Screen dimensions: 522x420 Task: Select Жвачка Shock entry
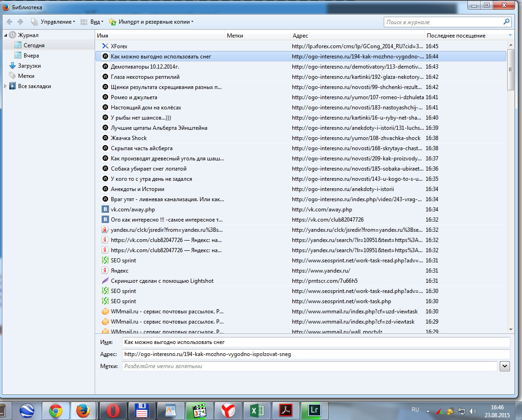click(301, 138)
